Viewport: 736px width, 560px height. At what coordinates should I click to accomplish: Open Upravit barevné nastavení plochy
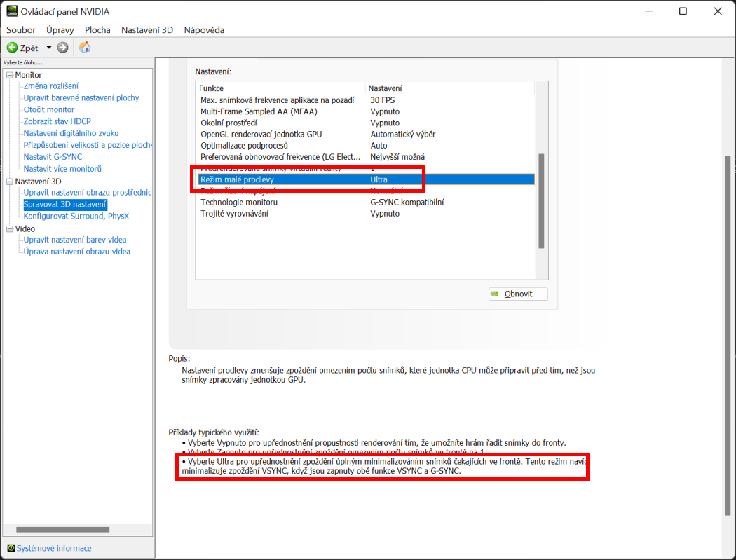pos(81,97)
